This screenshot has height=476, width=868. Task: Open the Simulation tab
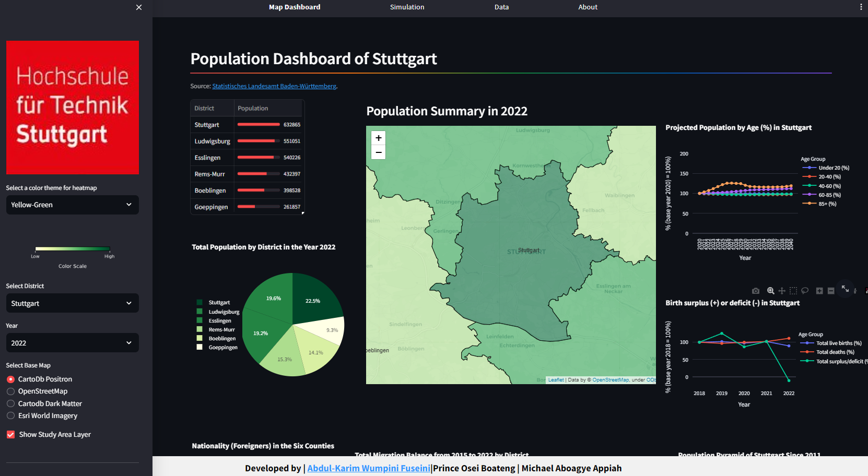coord(407,7)
